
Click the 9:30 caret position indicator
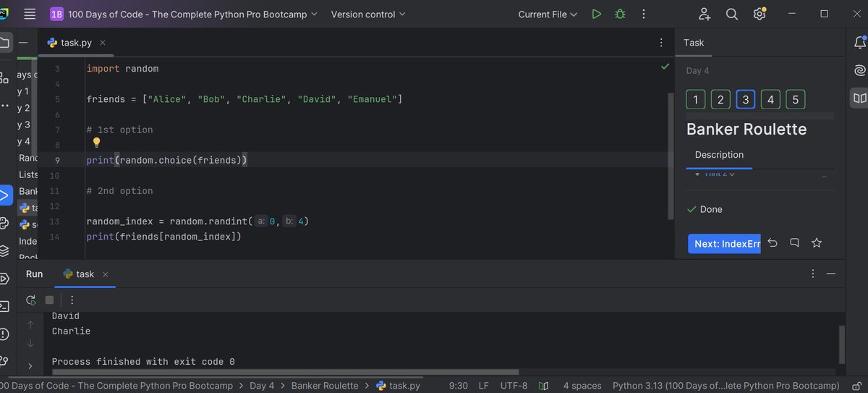tap(459, 386)
